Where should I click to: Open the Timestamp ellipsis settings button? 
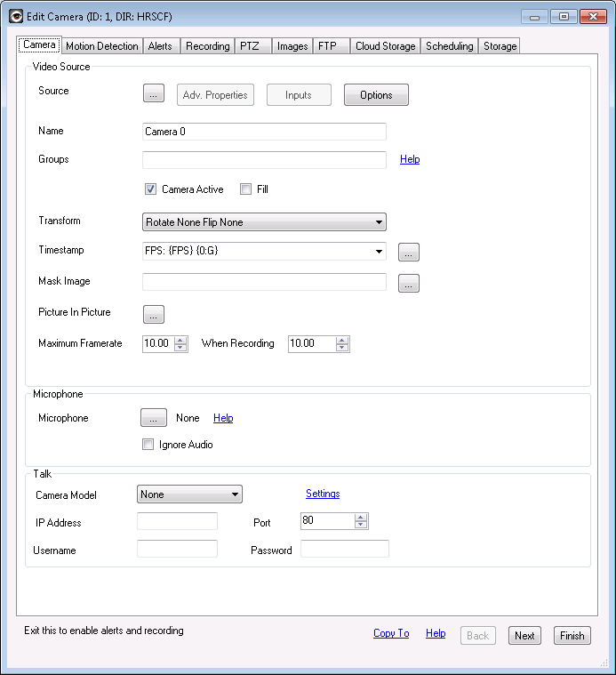point(408,253)
